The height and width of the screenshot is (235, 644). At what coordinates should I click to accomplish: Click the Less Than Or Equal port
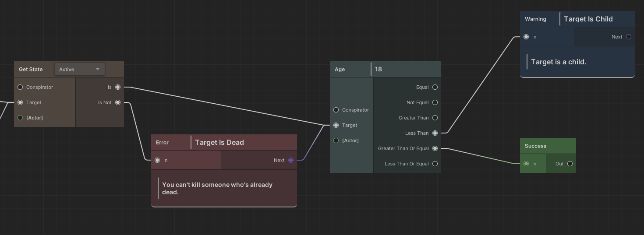pyautogui.click(x=435, y=164)
